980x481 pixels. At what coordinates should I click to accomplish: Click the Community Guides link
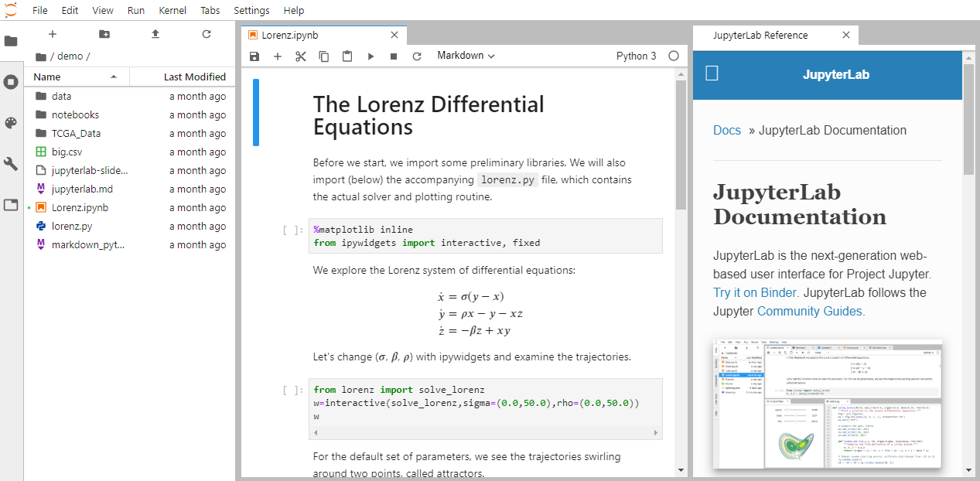811,311
